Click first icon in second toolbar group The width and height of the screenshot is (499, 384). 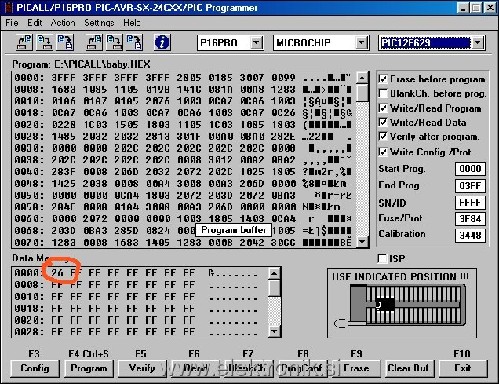click(94, 43)
